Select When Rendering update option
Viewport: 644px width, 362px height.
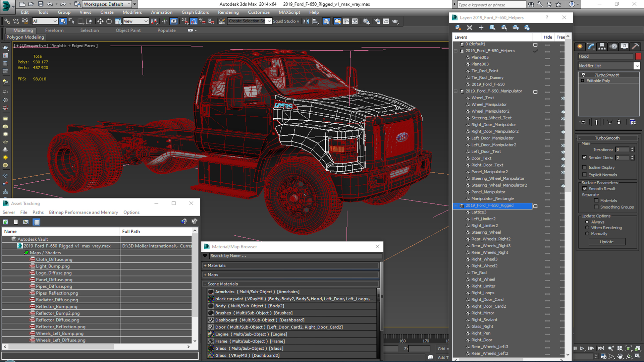[x=587, y=228]
